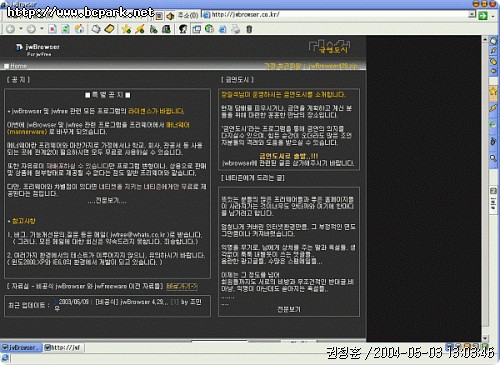
Task: Click the 특별공지 heading in the notice box
Action: [107, 95]
